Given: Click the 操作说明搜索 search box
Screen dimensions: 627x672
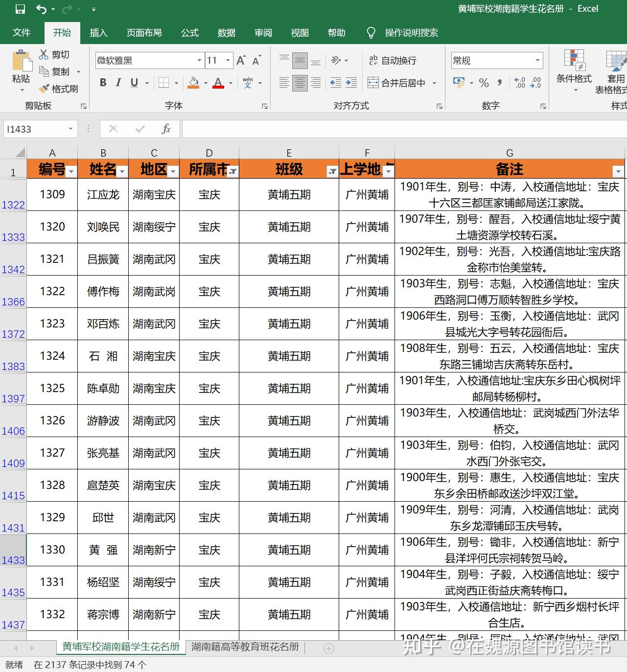Looking at the screenshot, I should (x=411, y=32).
